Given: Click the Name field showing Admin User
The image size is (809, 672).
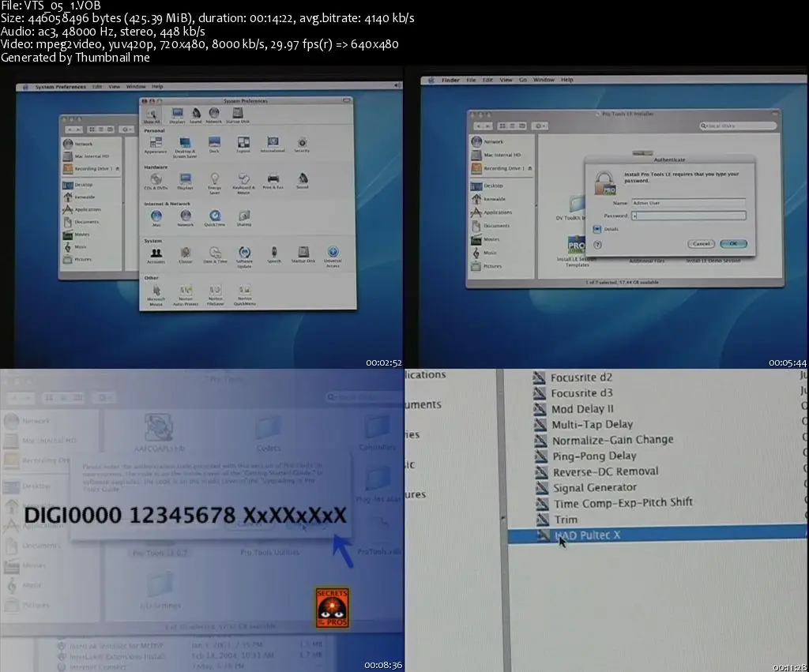Looking at the screenshot, I should coord(688,203).
